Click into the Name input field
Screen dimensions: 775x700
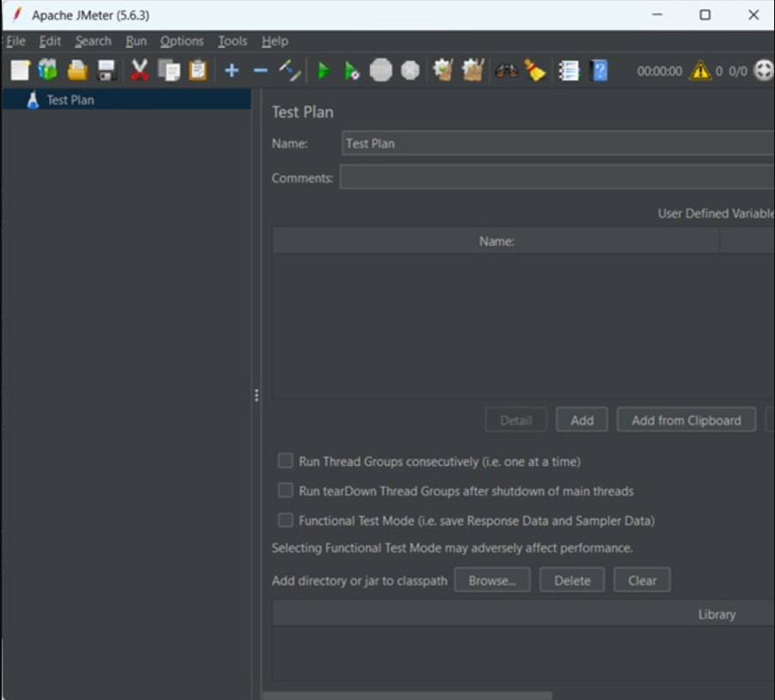(558, 143)
